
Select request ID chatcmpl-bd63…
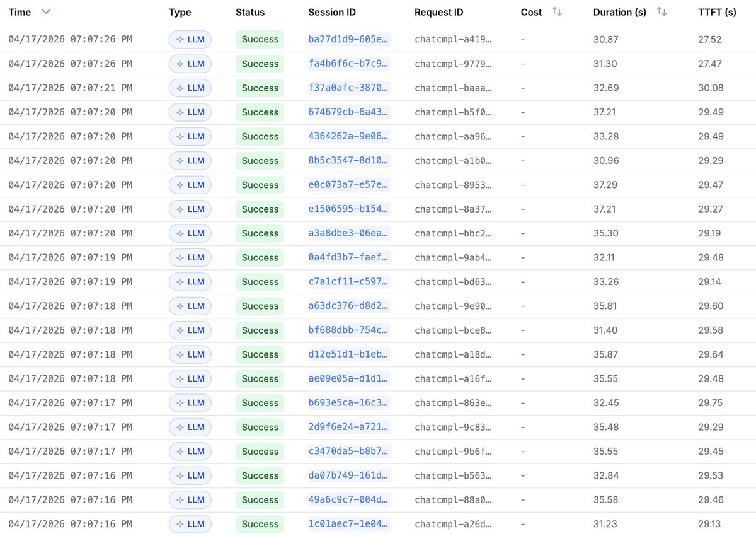coord(453,282)
